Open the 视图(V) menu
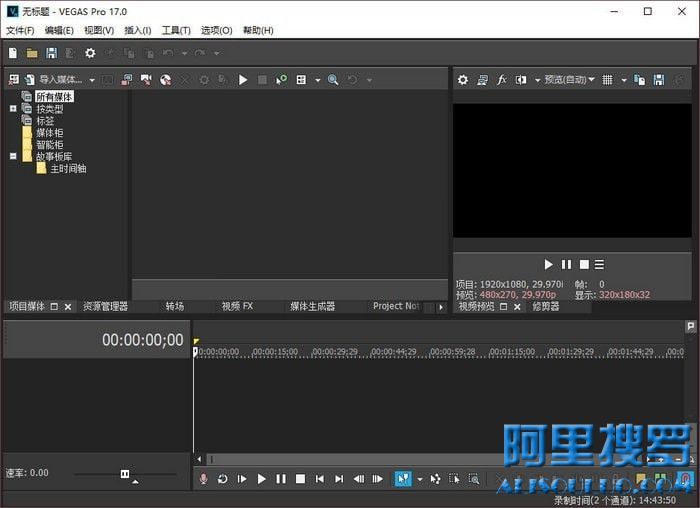 [x=99, y=30]
